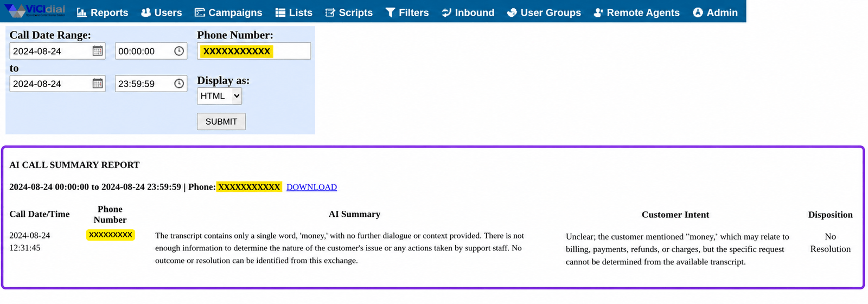
Task: Open the Filters menu
Action: click(x=407, y=12)
